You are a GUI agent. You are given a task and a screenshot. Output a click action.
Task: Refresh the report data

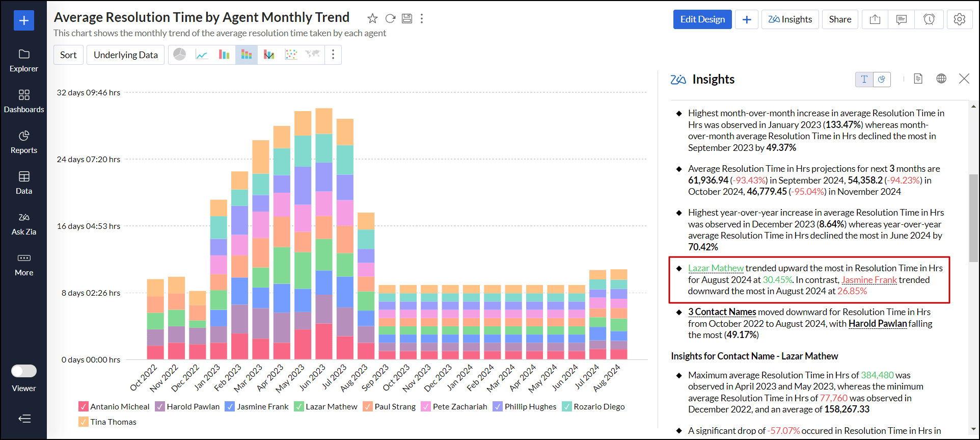coord(390,19)
